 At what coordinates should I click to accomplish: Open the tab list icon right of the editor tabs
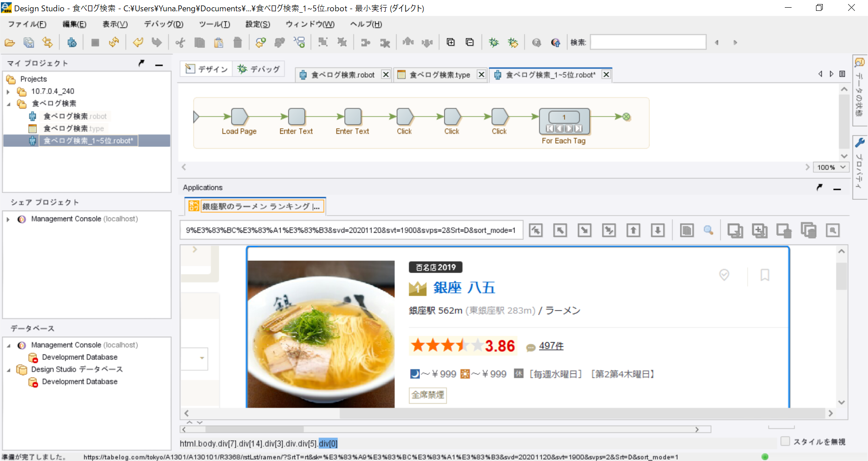[x=842, y=74]
